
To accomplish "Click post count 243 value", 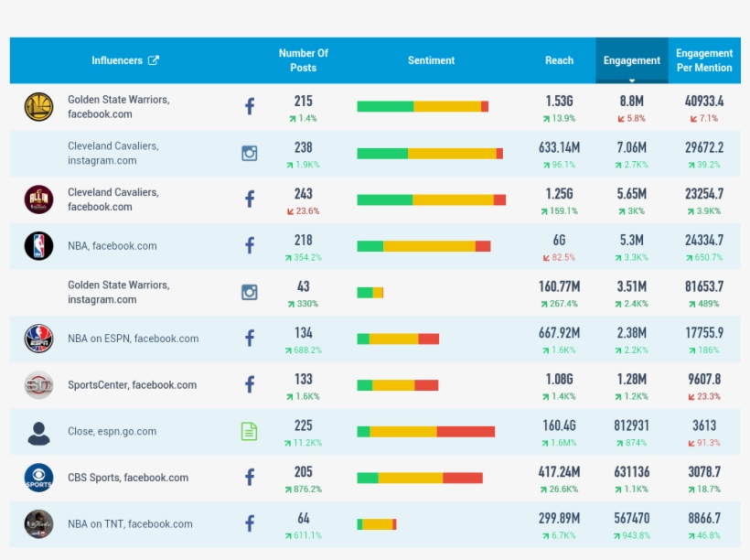I will [304, 194].
